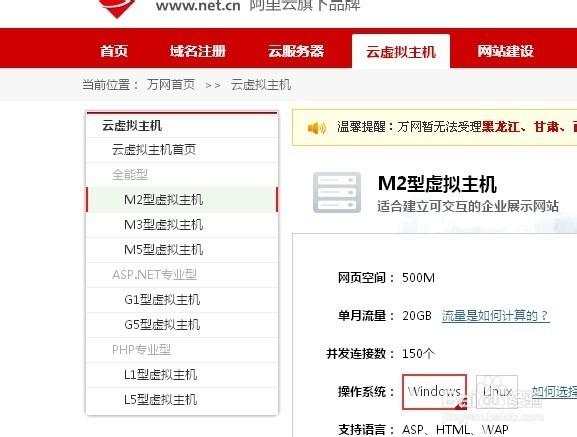Open the 如何选择 help link

(x=554, y=392)
